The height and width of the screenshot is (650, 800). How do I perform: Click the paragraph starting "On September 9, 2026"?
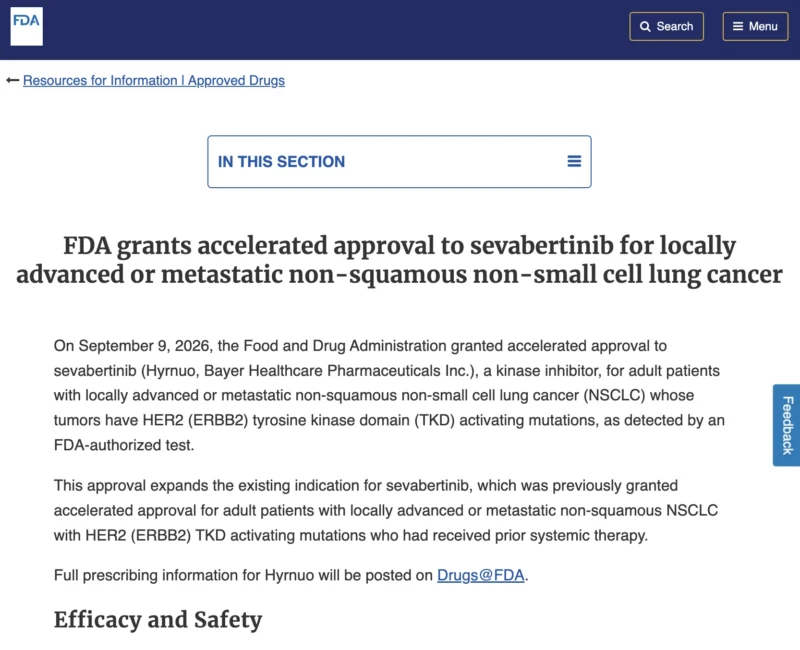click(389, 395)
